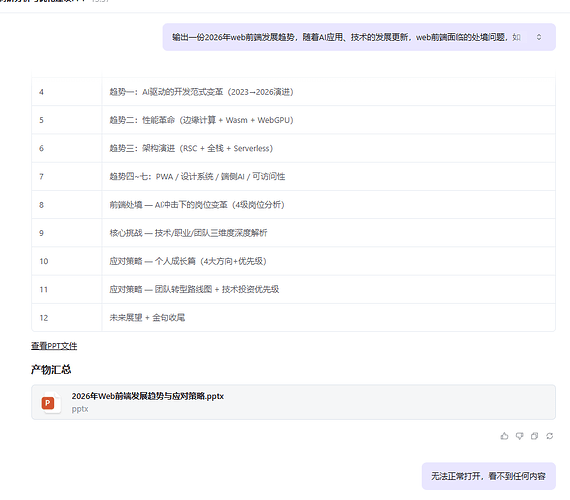
Task: Click slide number 10 cell
Action: 67,261
